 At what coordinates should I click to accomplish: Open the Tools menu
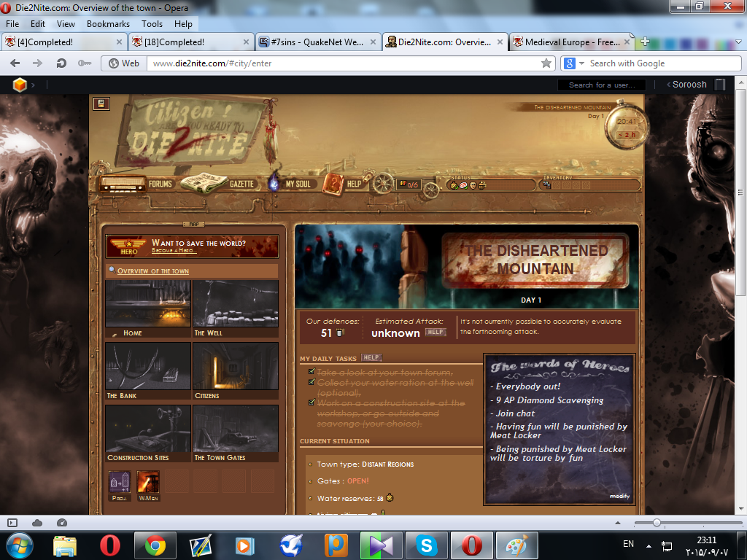pos(152,24)
